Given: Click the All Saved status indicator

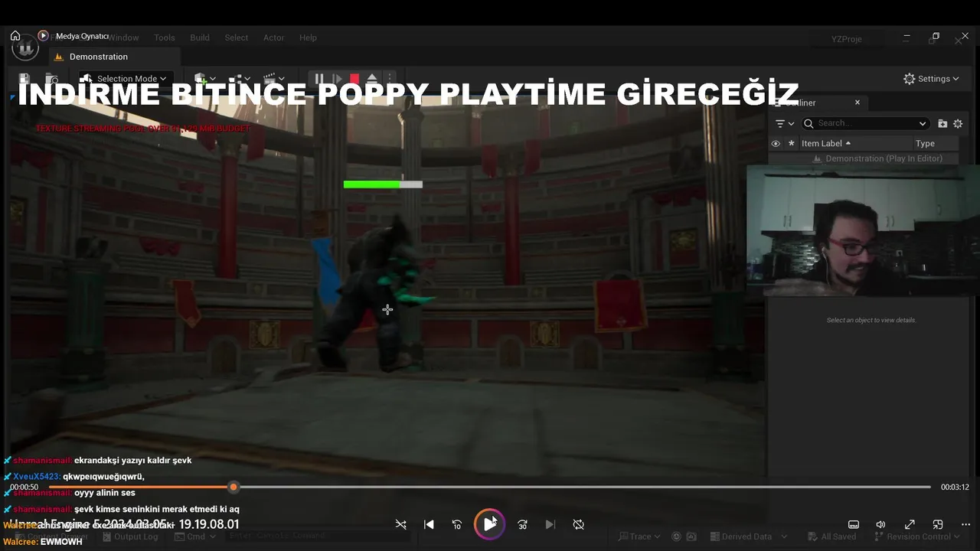Looking at the screenshot, I should click(x=831, y=536).
